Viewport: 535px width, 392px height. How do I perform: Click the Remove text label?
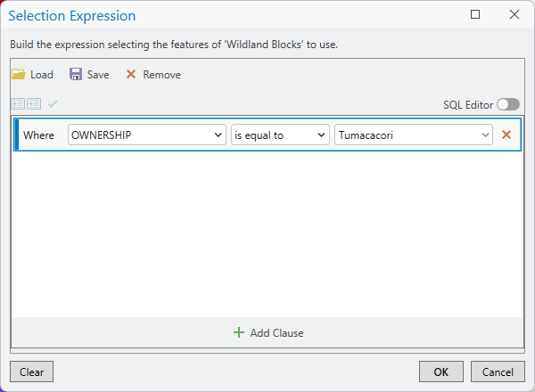pos(161,75)
